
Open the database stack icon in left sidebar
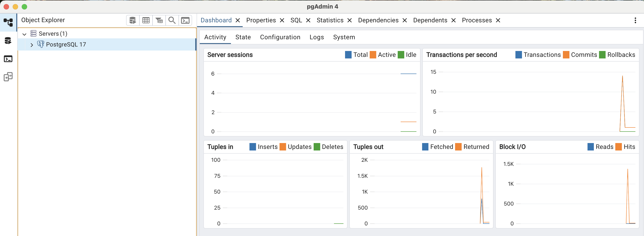8,40
